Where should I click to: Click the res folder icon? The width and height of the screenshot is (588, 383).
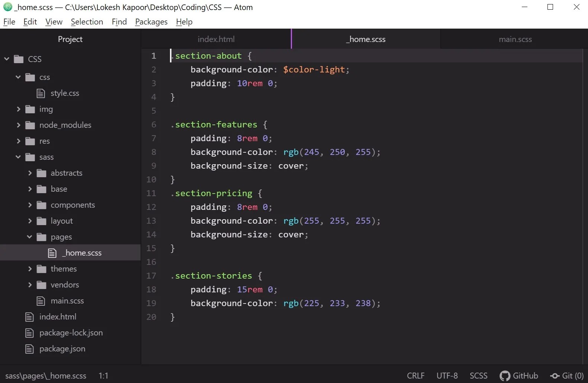(30, 141)
